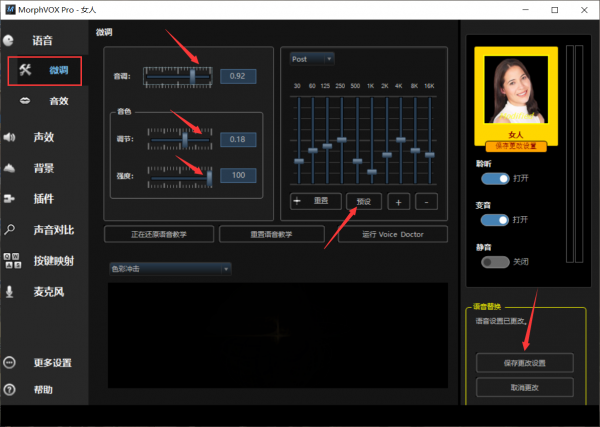
Task: Toggle the 聆听 switch
Action: 495,179
